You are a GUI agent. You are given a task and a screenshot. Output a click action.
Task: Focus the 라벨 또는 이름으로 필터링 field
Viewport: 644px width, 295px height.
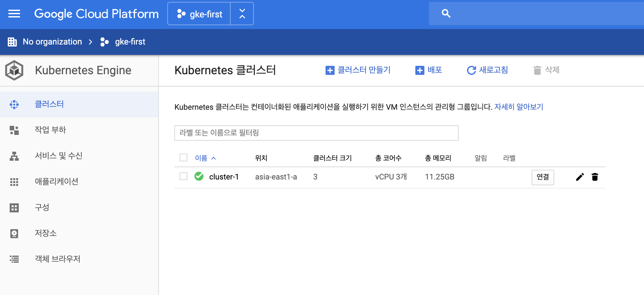[x=317, y=133]
